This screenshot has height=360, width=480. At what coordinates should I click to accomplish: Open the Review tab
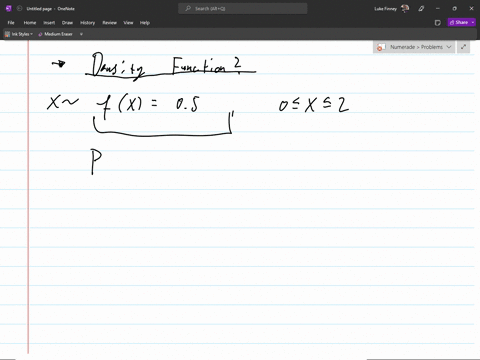(109, 23)
